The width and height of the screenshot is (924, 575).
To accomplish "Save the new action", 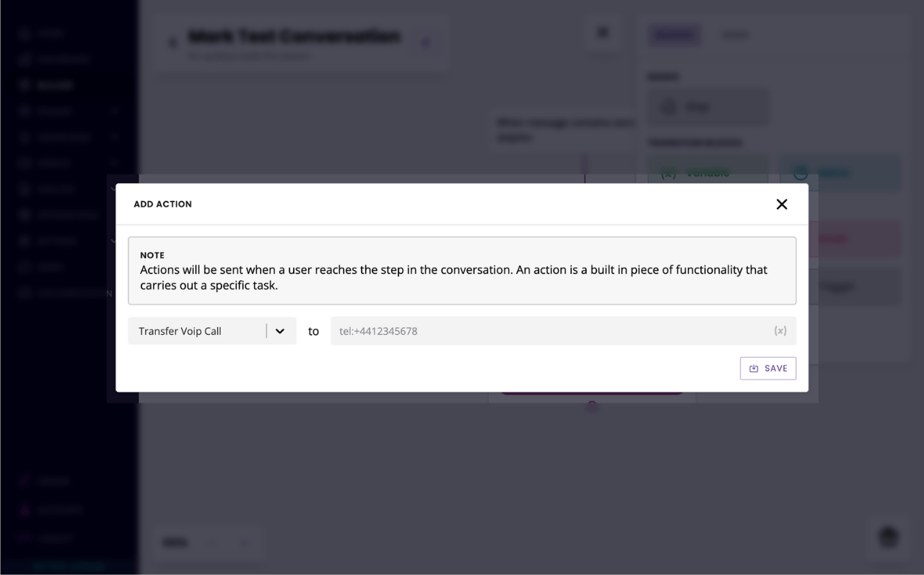I will coord(768,368).
